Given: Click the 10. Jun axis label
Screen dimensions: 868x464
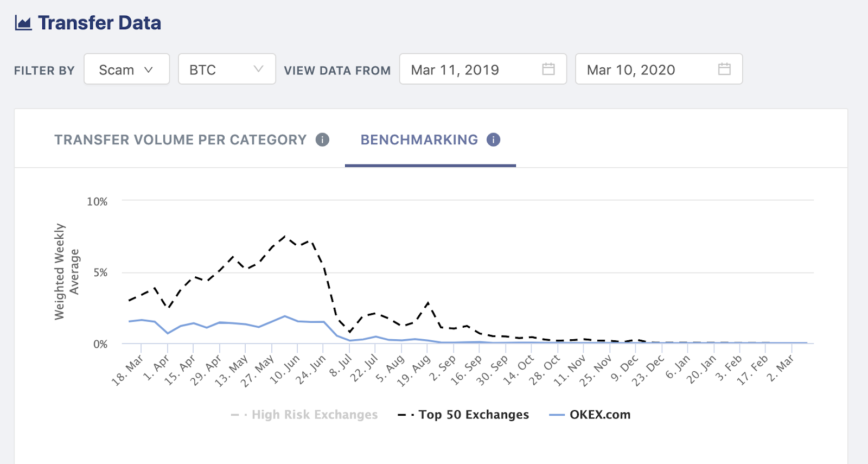Looking at the screenshot, I should pyautogui.click(x=286, y=370).
